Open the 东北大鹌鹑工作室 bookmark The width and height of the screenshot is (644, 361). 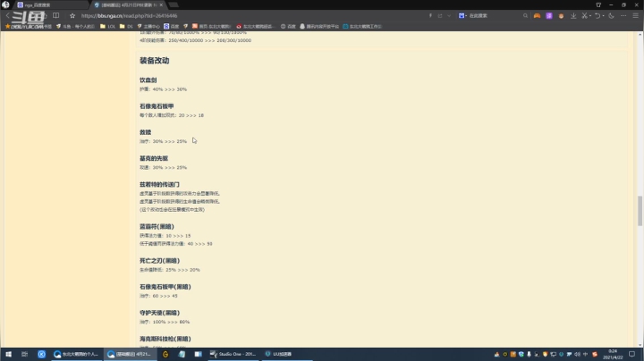click(362, 26)
